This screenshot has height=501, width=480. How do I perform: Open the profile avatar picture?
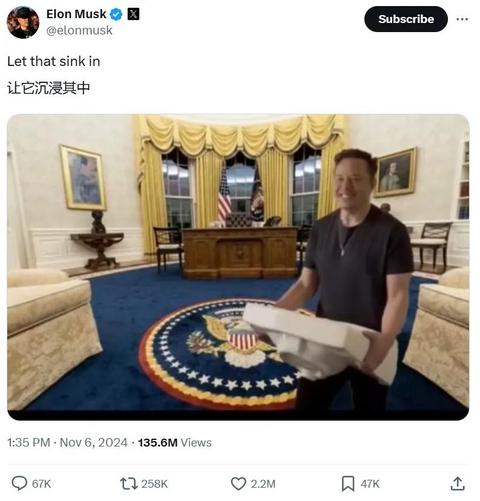click(x=23, y=22)
